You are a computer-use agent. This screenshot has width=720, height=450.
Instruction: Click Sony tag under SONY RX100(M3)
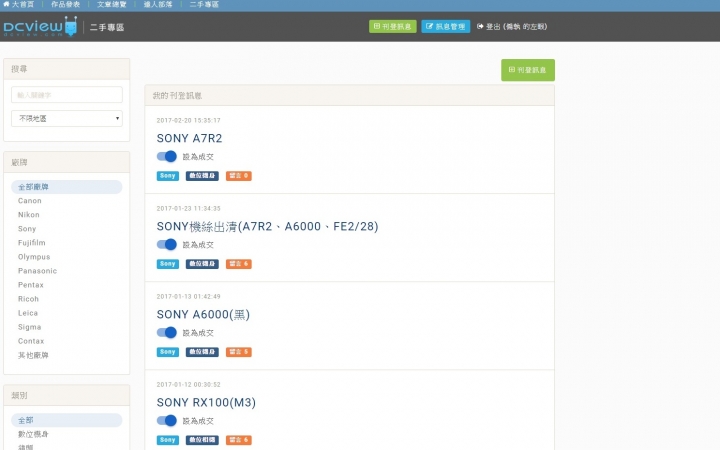pyautogui.click(x=168, y=440)
